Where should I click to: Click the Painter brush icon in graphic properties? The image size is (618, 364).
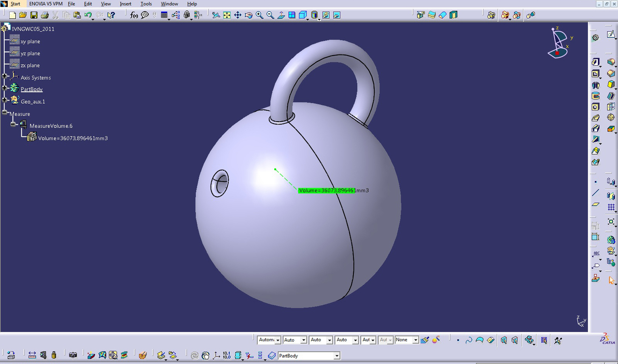click(x=424, y=340)
